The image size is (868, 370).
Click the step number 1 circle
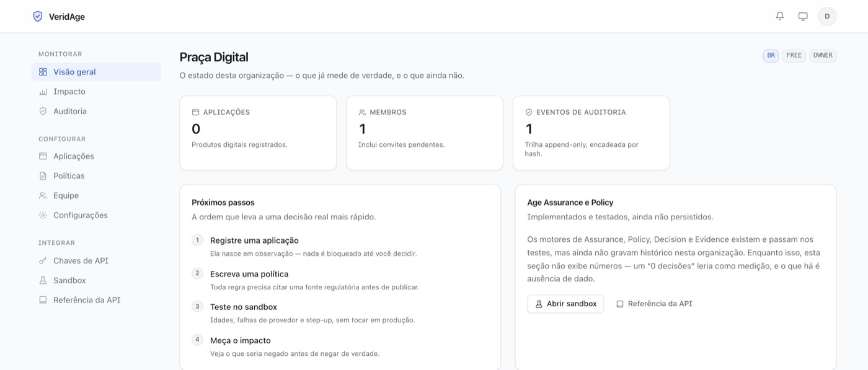[x=197, y=240]
